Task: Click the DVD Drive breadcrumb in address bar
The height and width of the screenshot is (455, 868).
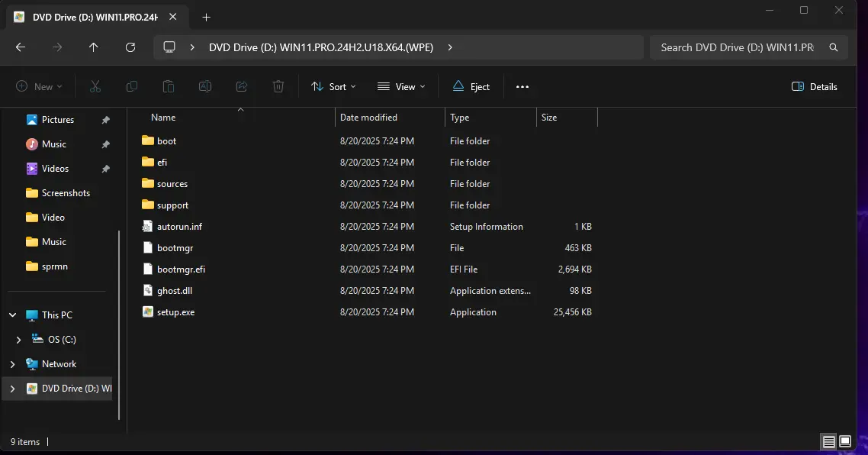Action: tap(321, 47)
